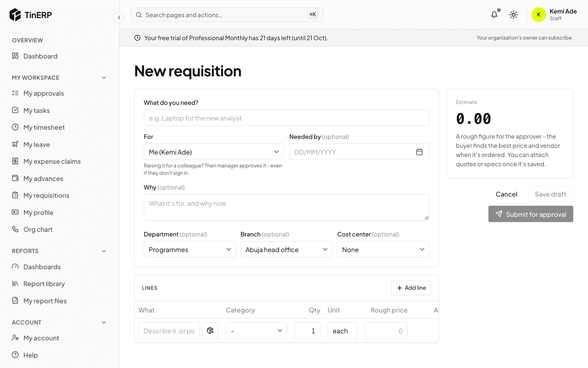This screenshot has width=588, height=368.
Task: Click the Why text area
Action: point(286,207)
